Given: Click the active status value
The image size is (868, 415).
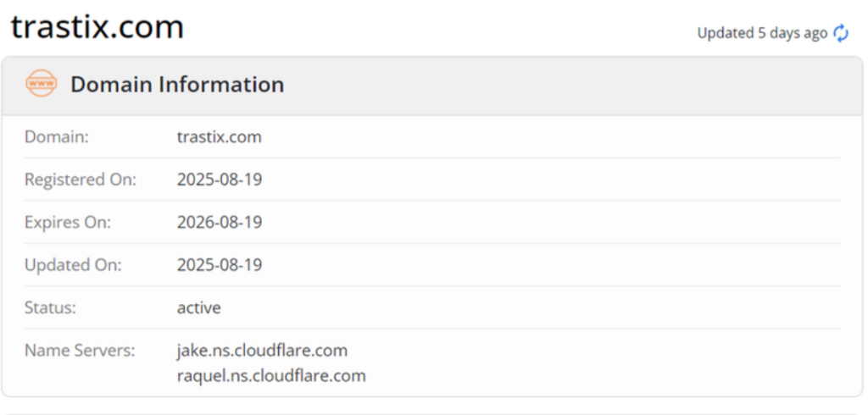Looking at the screenshot, I should coord(198,307).
